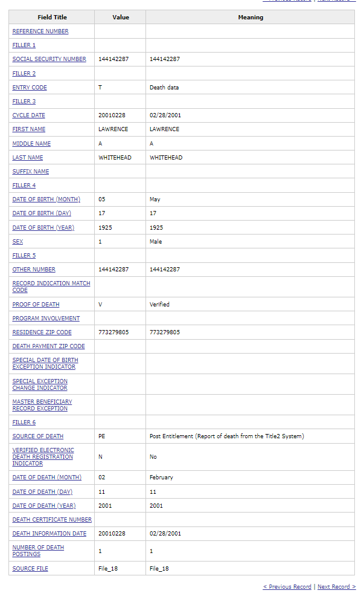The width and height of the screenshot is (364, 599).
Task: Open the REFERENCE NUMBER field link
Action: point(40,31)
